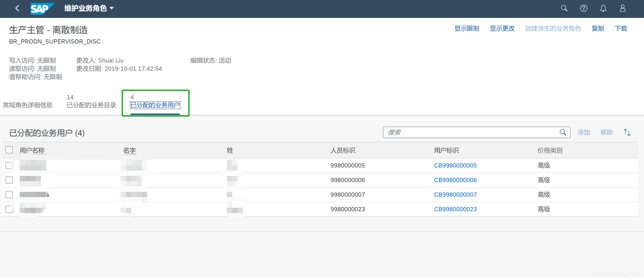Click 更改人: Shuai Liu text

[100, 60]
